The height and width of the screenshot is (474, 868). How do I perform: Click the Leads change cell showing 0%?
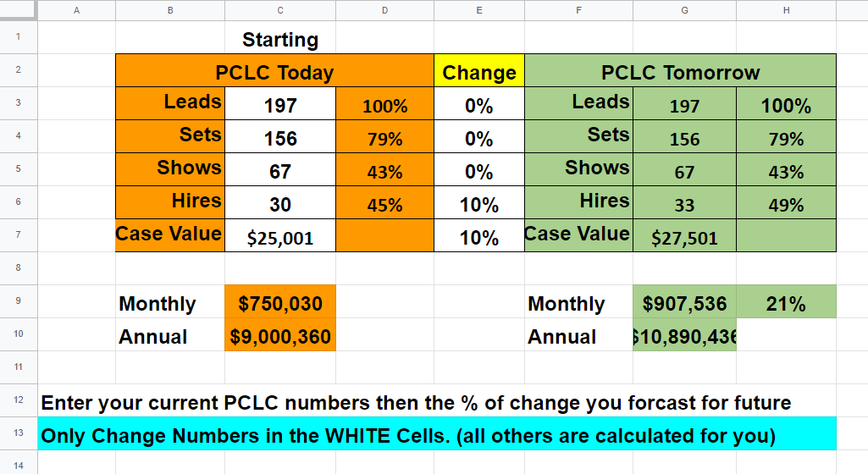pos(478,106)
